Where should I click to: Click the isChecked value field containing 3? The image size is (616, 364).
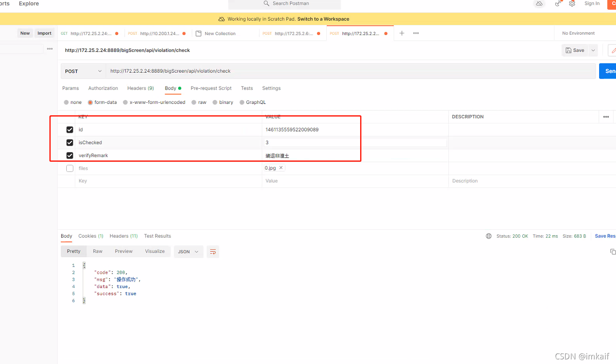click(355, 143)
